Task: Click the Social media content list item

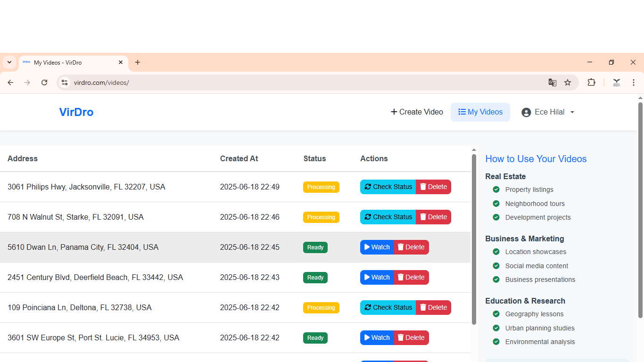Action: coord(537,266)
